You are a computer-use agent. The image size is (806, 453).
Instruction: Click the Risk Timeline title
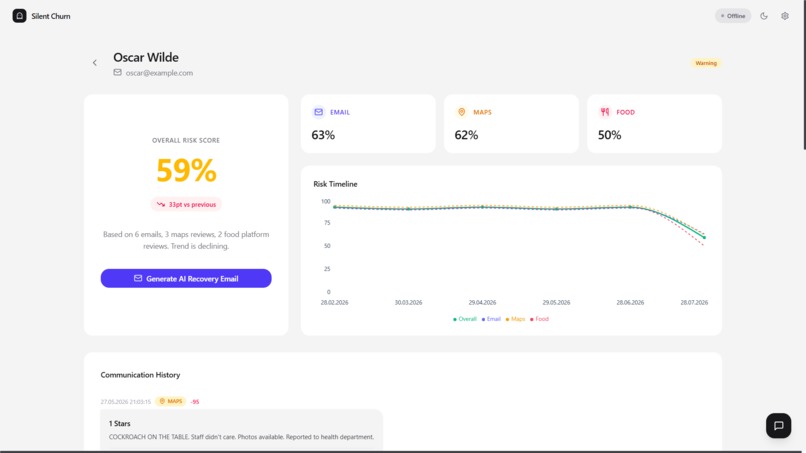335,184
